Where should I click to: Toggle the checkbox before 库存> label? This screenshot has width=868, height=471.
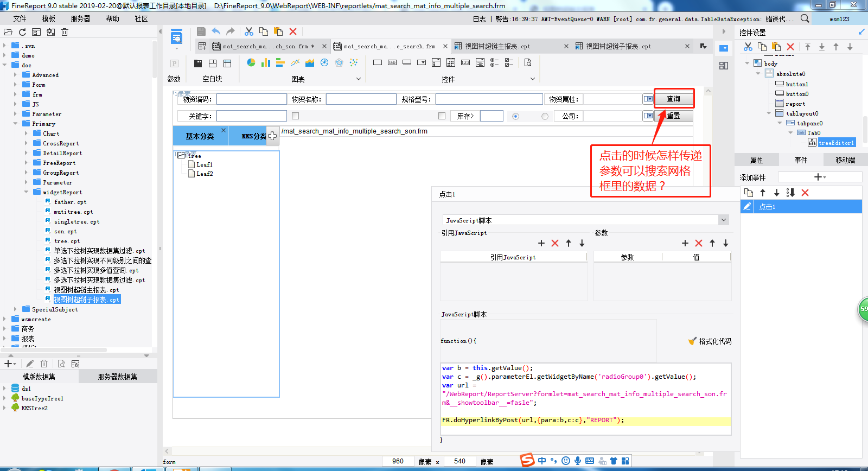(442, 116)
